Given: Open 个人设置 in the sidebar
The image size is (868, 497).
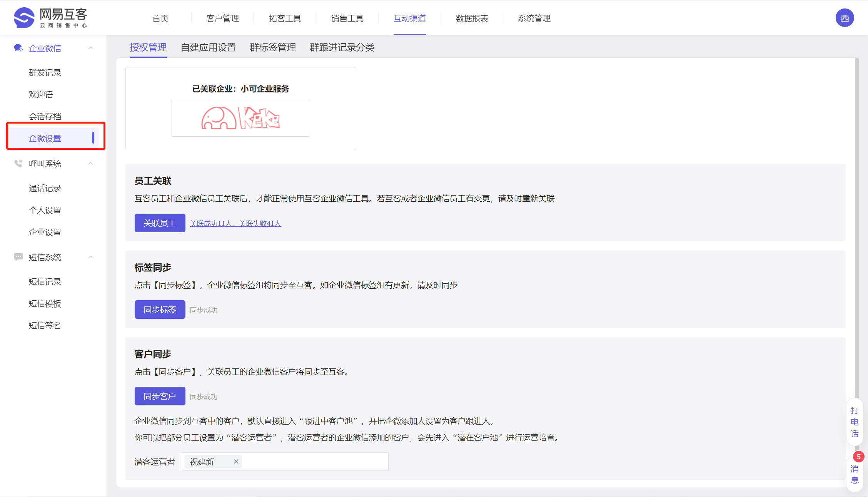Looking at the screenshot, I should (x=45, y=210).
